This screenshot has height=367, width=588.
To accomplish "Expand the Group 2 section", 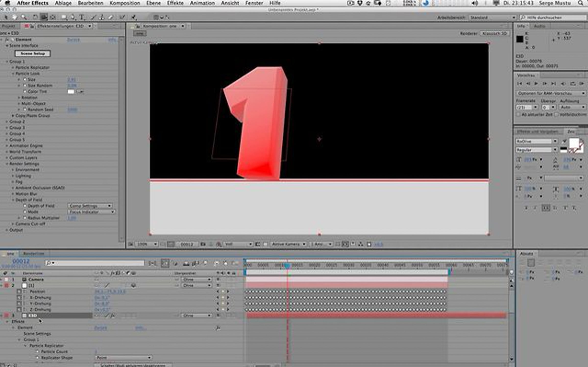I will coord(7,122).
